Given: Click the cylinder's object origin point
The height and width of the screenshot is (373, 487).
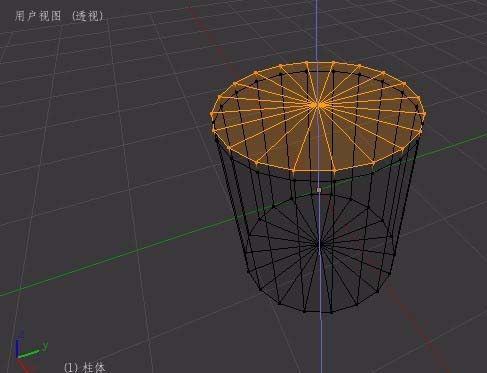Looking at the screenshot, I should pyautogui.click(x=319, y=190).
